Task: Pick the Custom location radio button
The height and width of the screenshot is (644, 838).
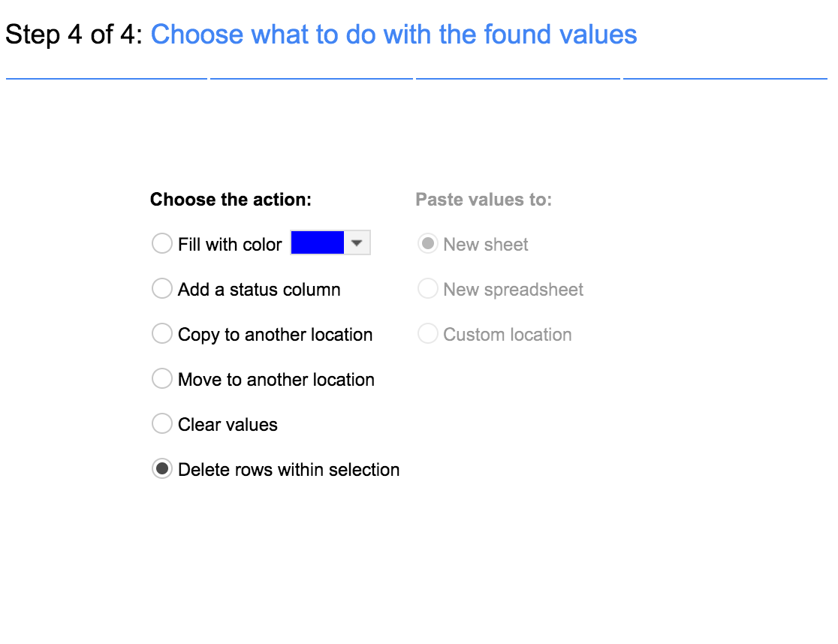Action: (428, 334)
